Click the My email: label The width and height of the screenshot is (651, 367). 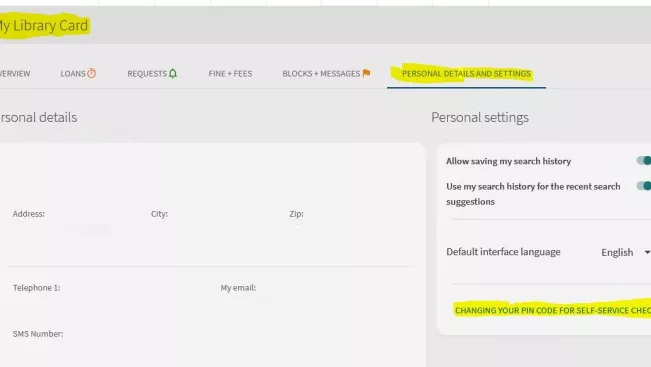pyautogui.click(x=238, y=288)
